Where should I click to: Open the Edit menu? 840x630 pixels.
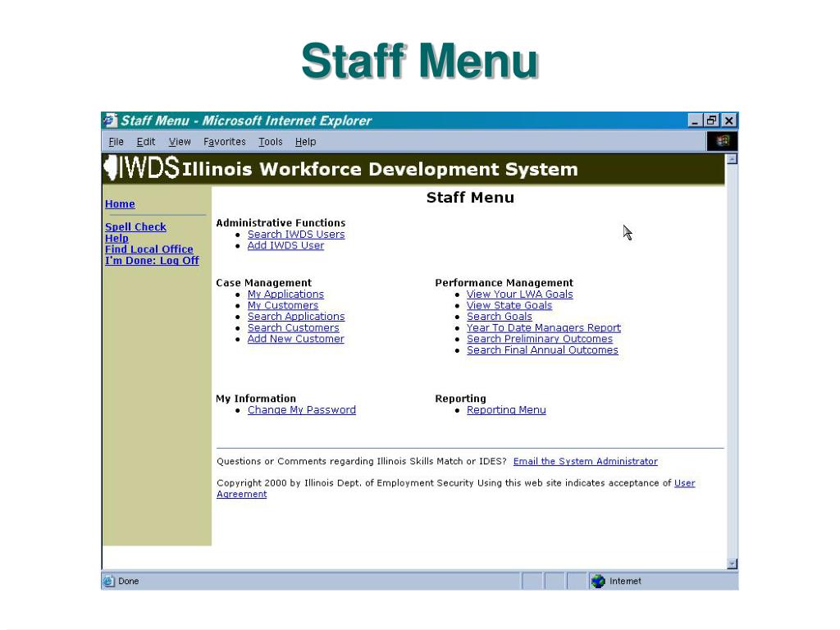(x=146, y=142)
